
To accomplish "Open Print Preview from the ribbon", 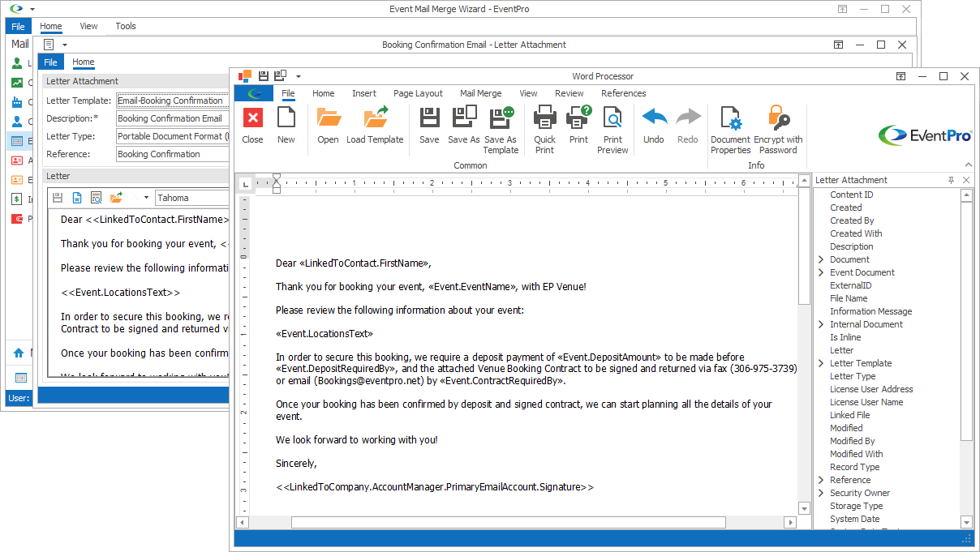I will coord(612,118).
